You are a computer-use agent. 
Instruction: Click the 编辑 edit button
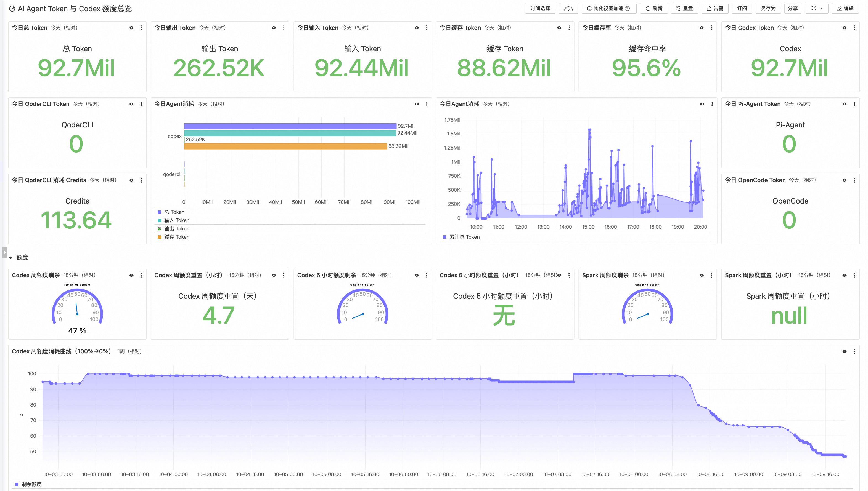coord(845,9)
